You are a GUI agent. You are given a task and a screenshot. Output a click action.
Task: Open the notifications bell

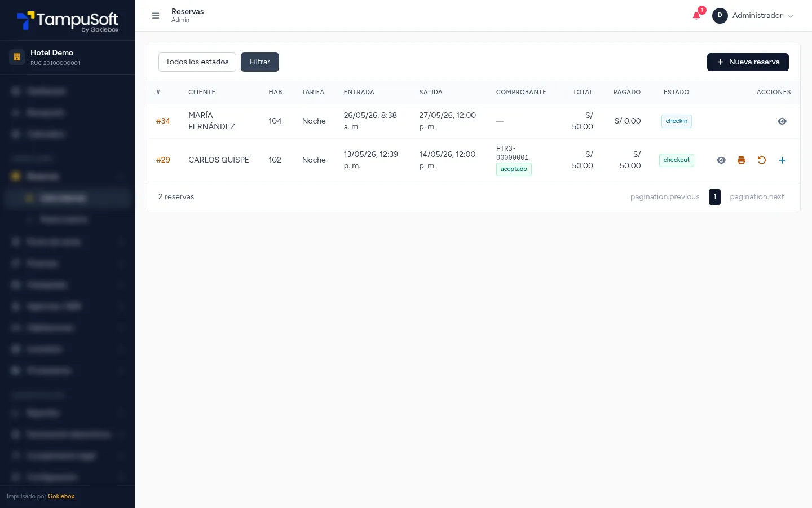(x=696, y=15)
